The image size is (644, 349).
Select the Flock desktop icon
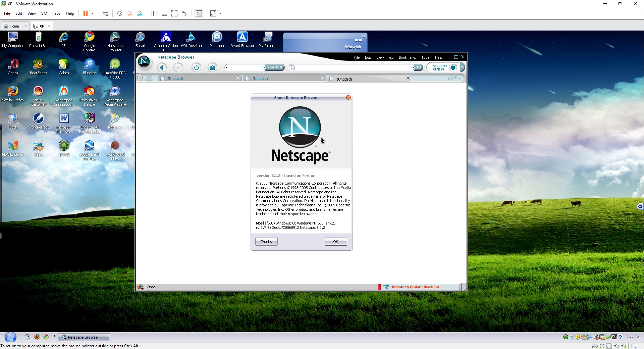coord(13,121)
